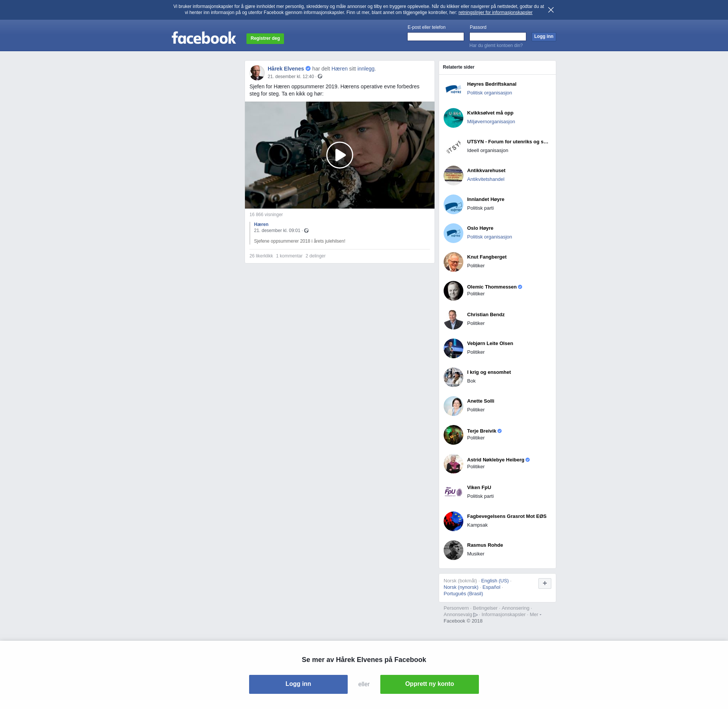
Task: Open Fagbevegelsens Grasrot Mot EØS icon
Action: tap(453, 521)
